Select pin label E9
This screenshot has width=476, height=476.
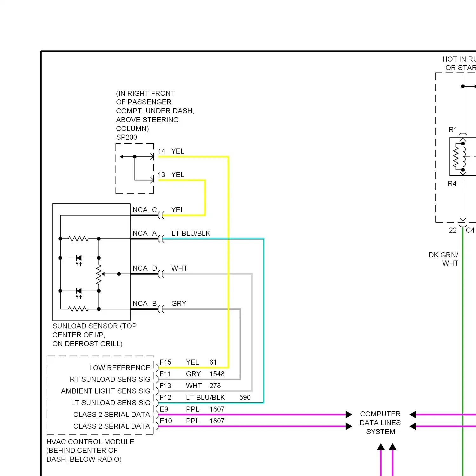pos(164,409)
